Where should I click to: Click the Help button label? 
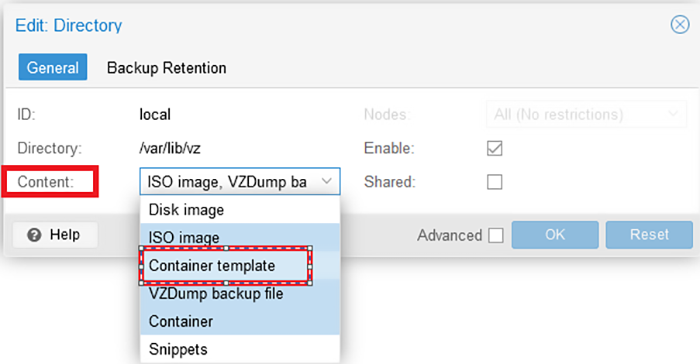point(65,234)
